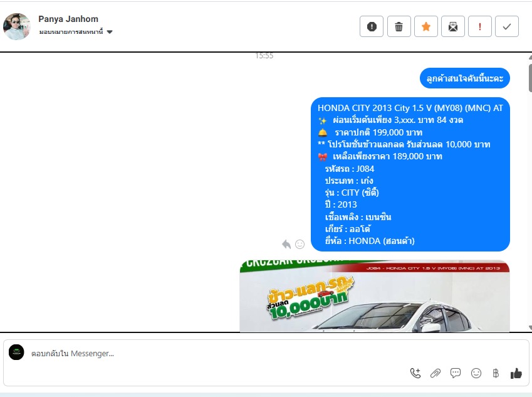Open Panya Janhom's profile picture

(17, 26)
